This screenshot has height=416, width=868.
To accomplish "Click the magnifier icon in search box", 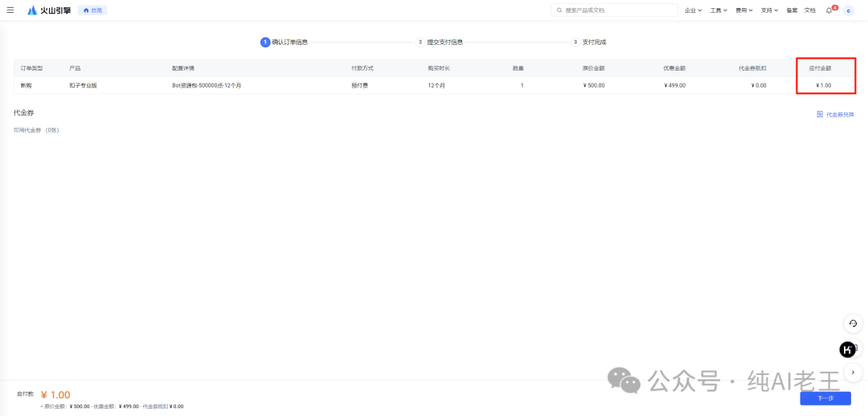I will click(559, 10).
